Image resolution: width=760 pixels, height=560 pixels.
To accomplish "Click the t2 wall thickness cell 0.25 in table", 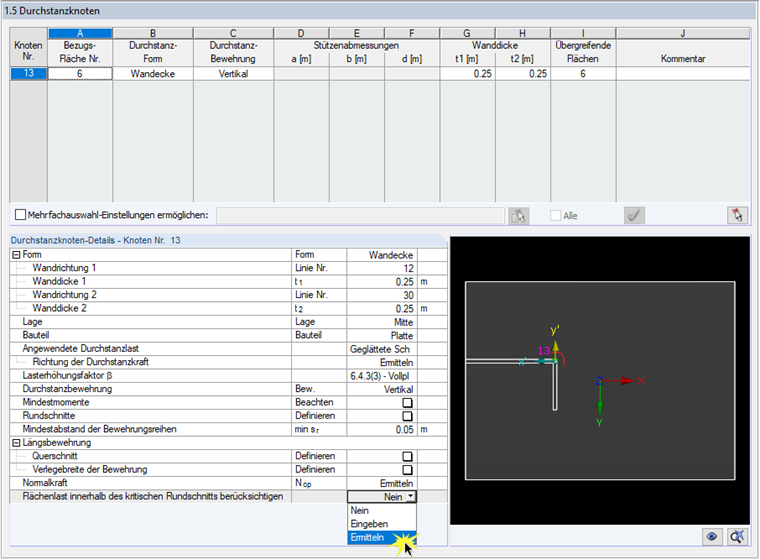I will [522, 74].
